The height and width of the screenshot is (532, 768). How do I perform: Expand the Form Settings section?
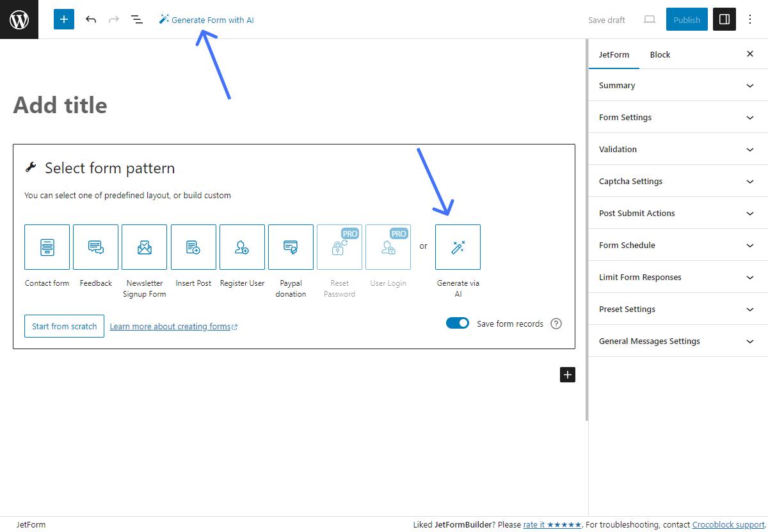pyautogui.click(x=678, y=117)
